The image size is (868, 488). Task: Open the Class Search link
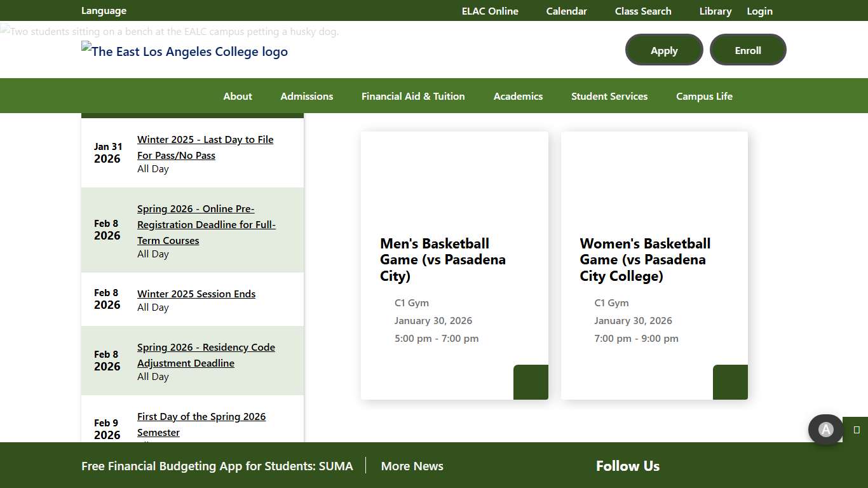pos(642,11)
